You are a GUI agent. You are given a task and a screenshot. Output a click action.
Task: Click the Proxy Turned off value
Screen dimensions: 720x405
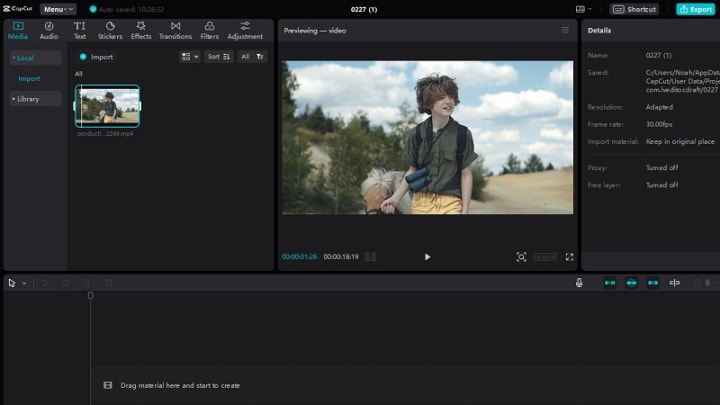[662, 168]
